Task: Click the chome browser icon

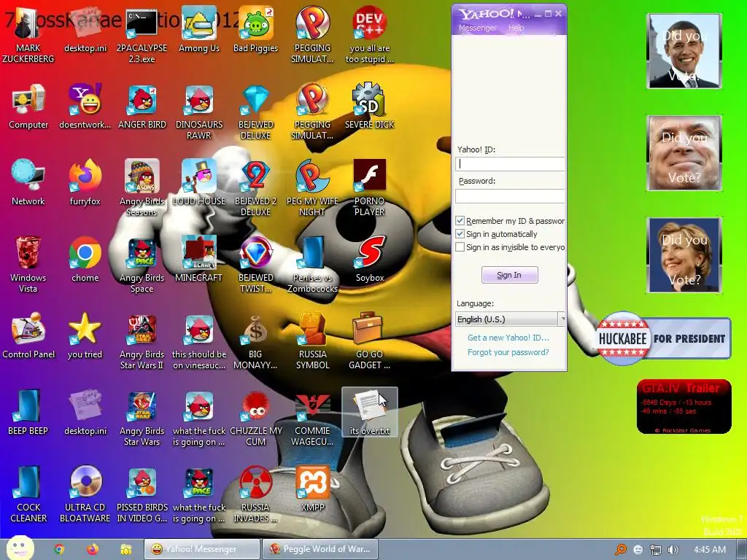Action: tap(85, 260)
